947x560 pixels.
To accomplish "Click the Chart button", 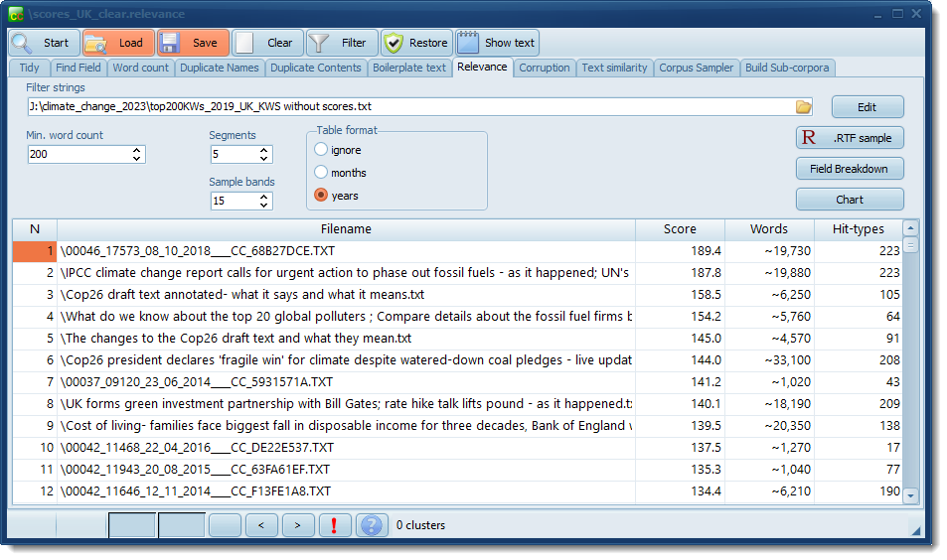I will pyautogui.click(x=850, y=200).
